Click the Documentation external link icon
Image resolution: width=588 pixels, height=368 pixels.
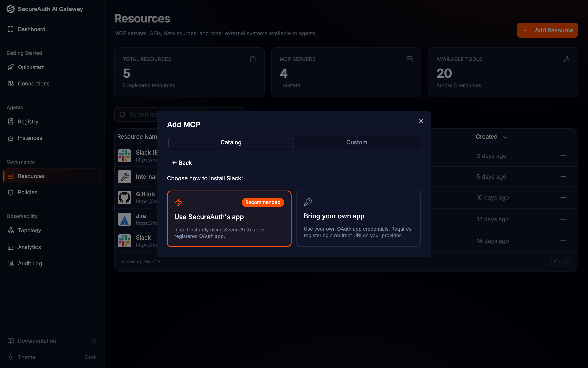(x=94, y=341)
